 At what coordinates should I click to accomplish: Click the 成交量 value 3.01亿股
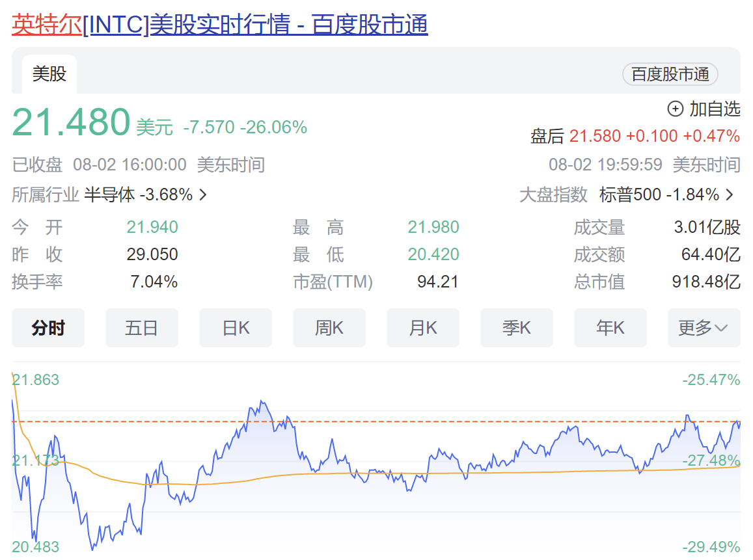pos(707,227)
